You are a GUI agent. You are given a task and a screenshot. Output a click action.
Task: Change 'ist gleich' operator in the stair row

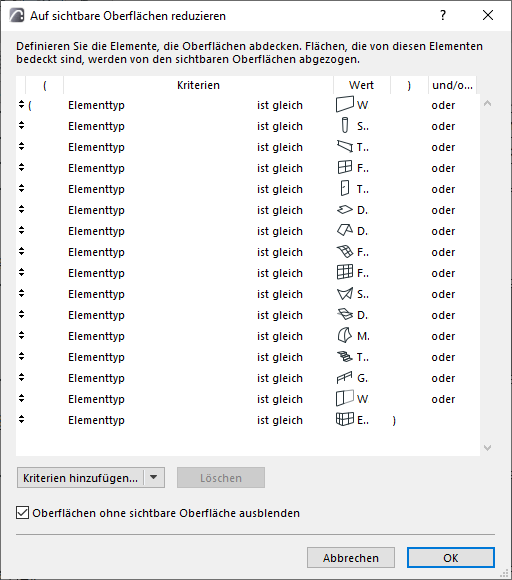(x=280, y=357)
